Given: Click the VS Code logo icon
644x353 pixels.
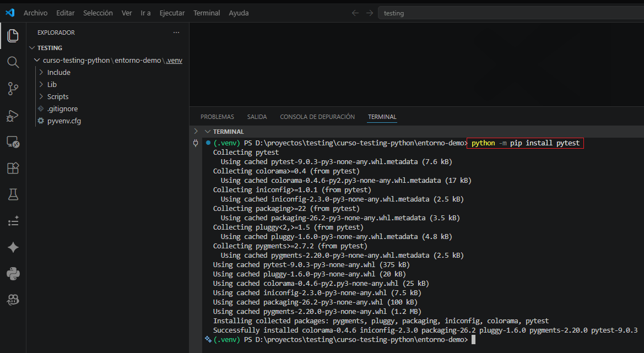Looking at the screenshot, I should [x=10, y=13].
